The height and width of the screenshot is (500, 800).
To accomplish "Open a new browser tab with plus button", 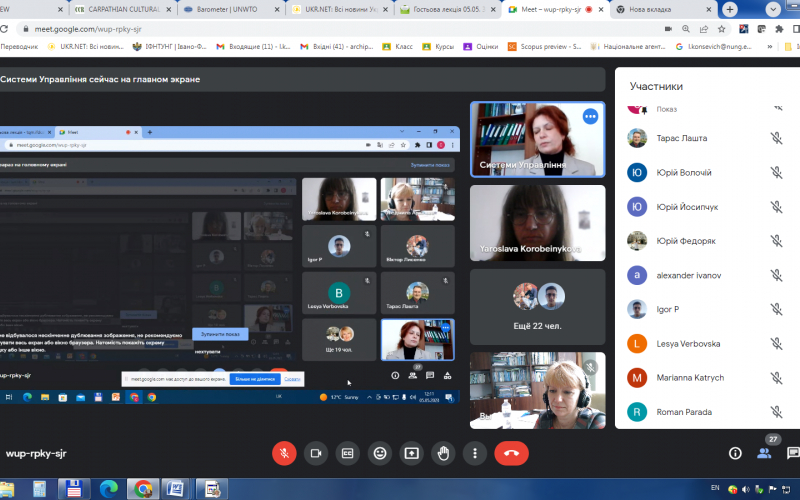I will pyautogui.click(x=730, y=9).
